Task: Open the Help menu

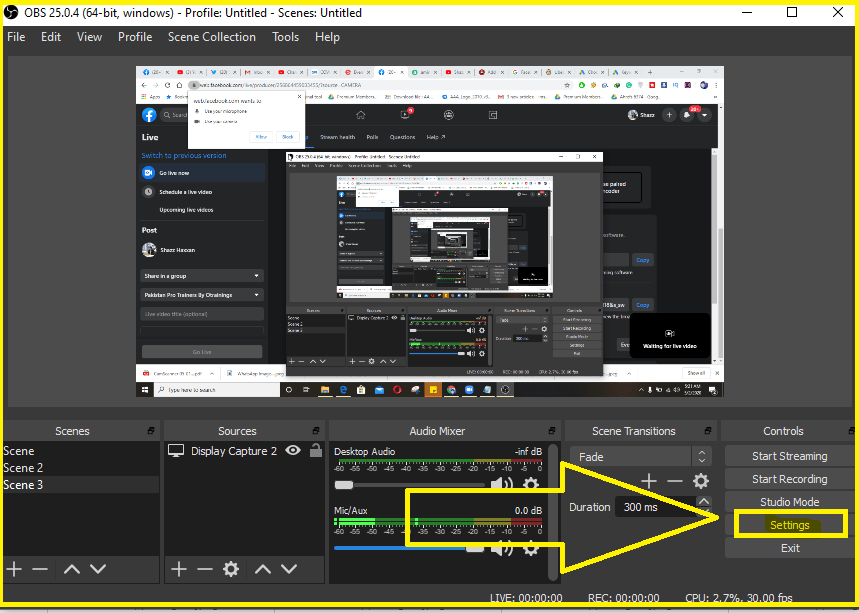Action: 327,37
